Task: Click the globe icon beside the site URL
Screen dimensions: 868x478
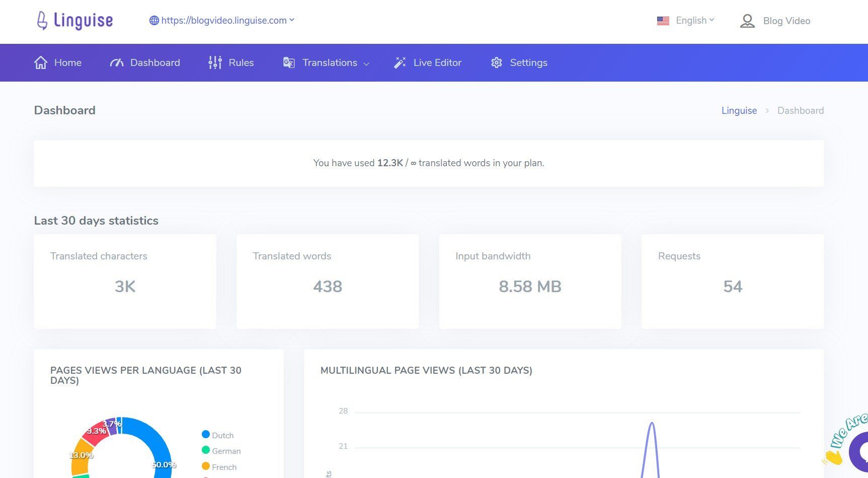Action: pyautogui.click(x=154, y=21)
